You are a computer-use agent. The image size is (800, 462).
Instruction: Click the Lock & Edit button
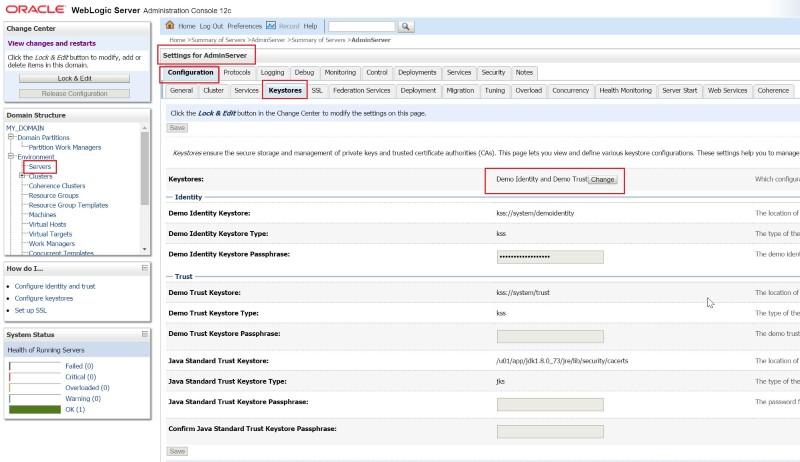pyautogui.click(x=74, y=79)
